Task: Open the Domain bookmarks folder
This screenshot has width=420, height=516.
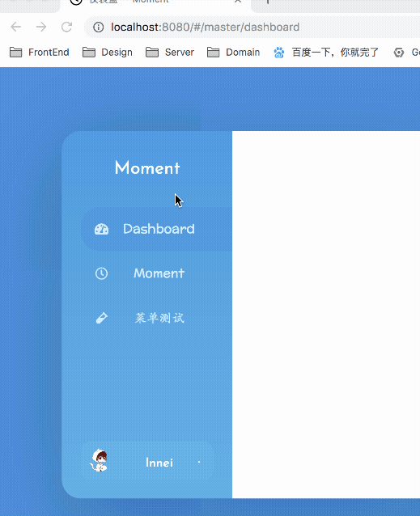Action: 233,53
